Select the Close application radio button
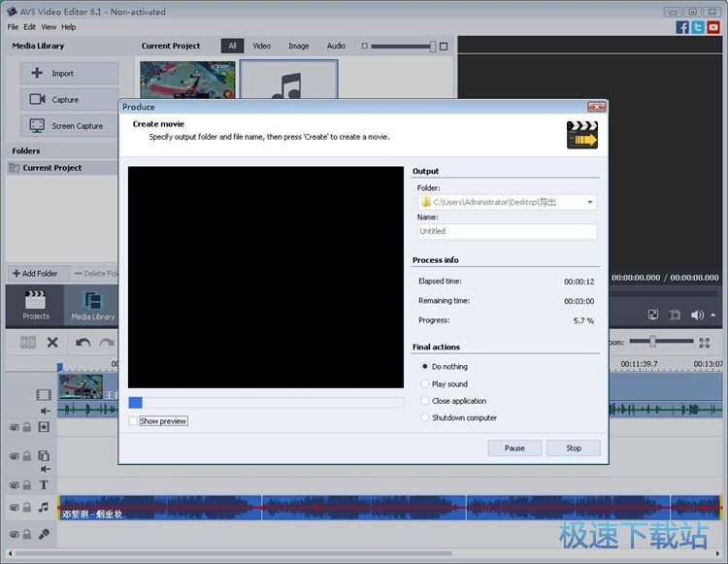The width and height of the screenshot is (728, 564). click(x=424, y=401)
